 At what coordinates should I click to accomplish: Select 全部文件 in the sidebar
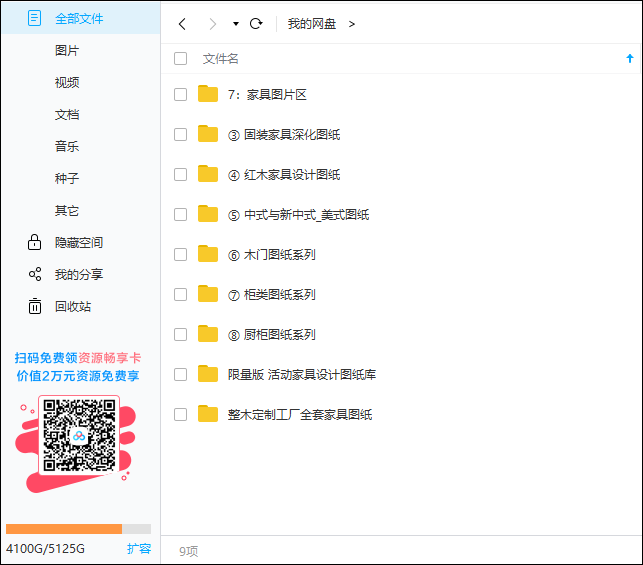pos(80,18)
